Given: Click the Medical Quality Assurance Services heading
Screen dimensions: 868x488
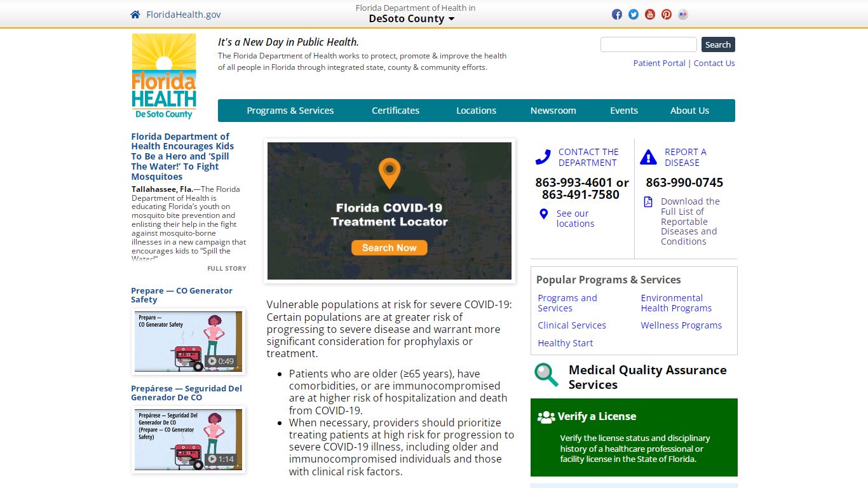Looking at the screenshot, I should [x=648, y=377].
